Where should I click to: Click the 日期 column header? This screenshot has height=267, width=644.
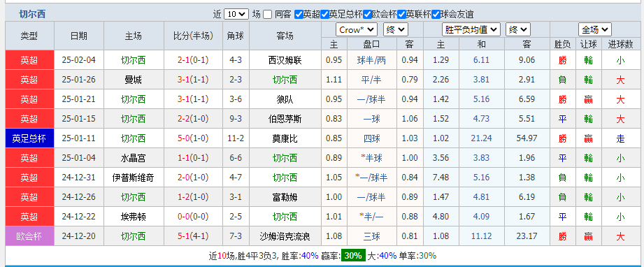[79, 36]
